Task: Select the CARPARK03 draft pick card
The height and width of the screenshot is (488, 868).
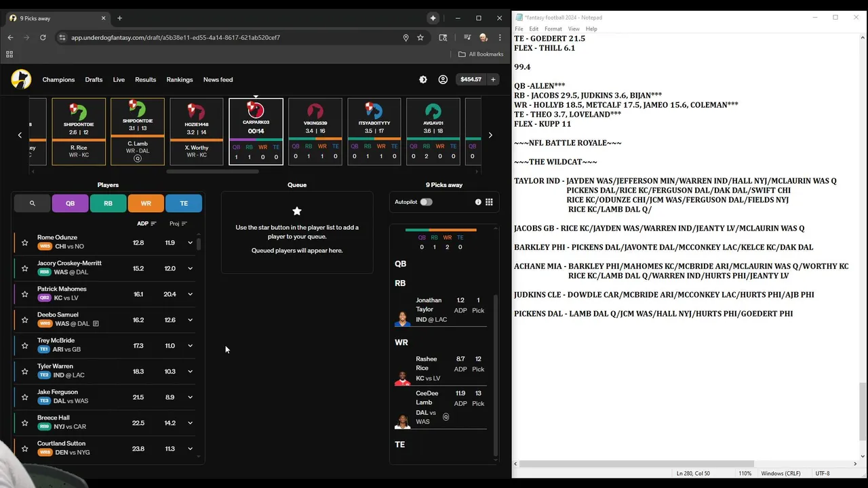Action: [256, 131]
